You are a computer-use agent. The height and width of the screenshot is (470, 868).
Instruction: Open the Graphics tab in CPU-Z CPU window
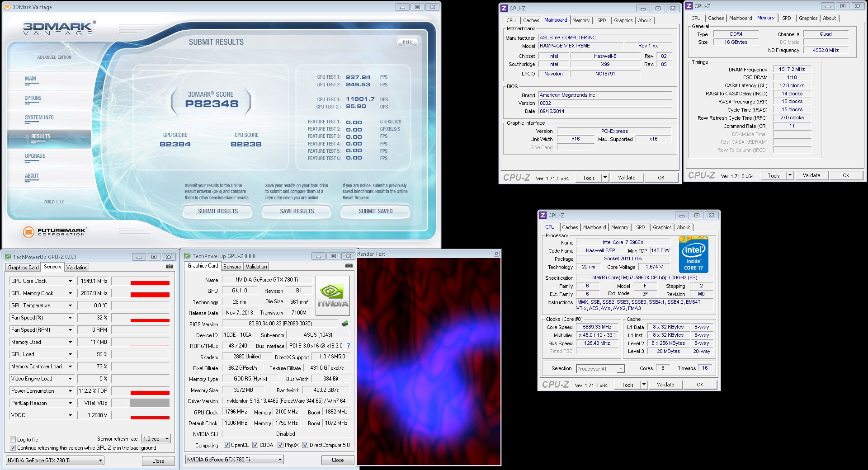pyautogui.click(x=662, y=227)
